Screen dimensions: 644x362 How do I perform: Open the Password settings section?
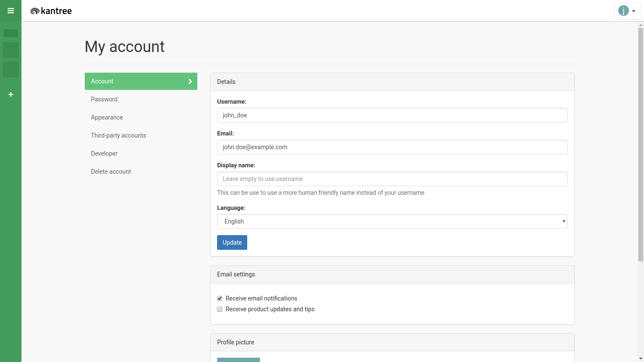coord(141,99)
